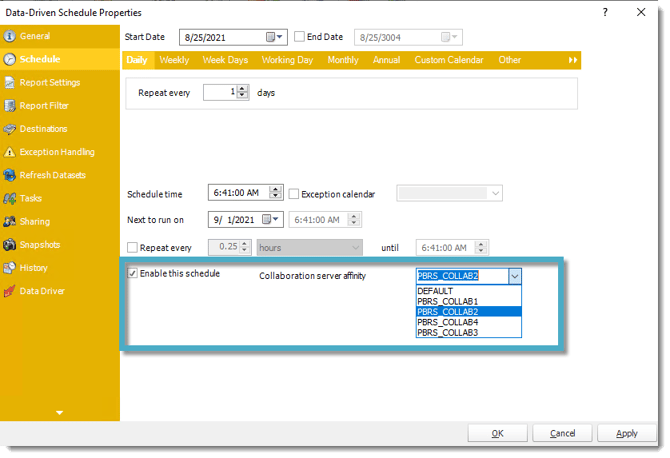Select PBRS_COLLAB2 in affinity list
The image size is (670, 458).
[469, 311]
